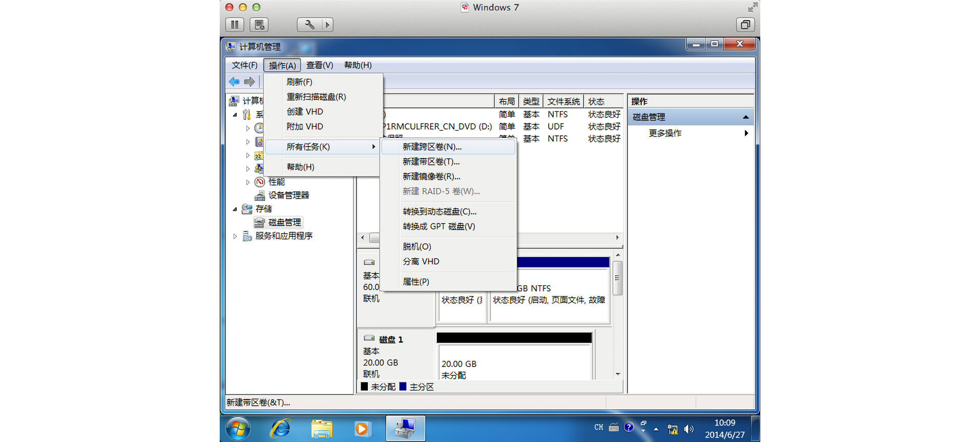Choose 刷新(F) from menu

click(323, 82)
